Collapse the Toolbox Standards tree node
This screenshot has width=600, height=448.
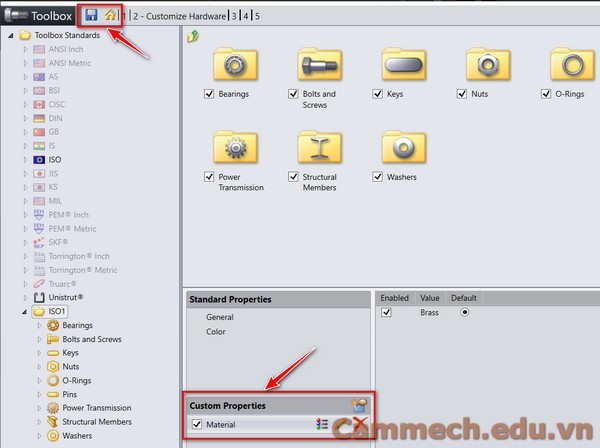pyautogui.click(x=11, y=36)
